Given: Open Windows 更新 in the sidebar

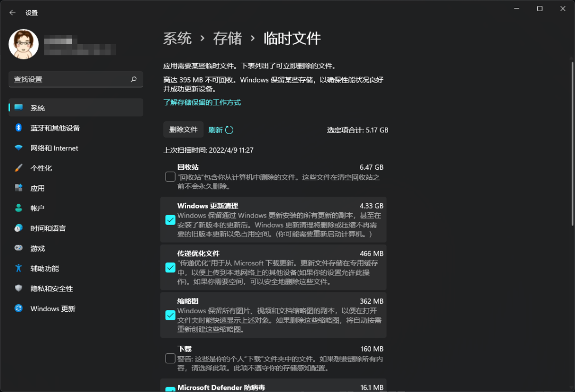Looking at the screenshot, I should (x=76, y=309).
